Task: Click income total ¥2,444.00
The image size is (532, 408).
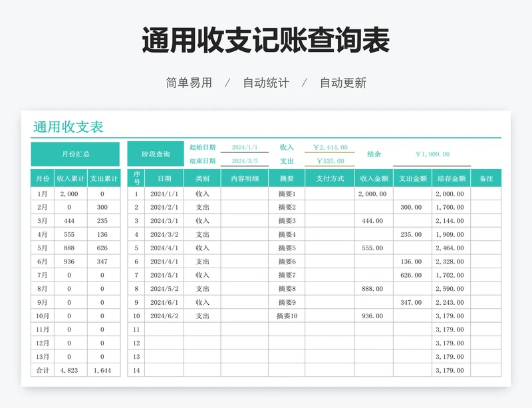Action: (x=330, y=148)
